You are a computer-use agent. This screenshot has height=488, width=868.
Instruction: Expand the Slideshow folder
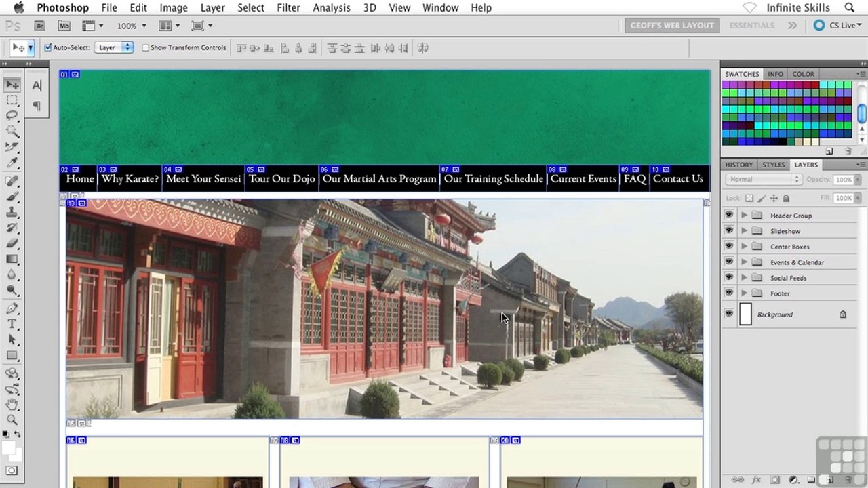pyautogui.click(x=745, y=231)
